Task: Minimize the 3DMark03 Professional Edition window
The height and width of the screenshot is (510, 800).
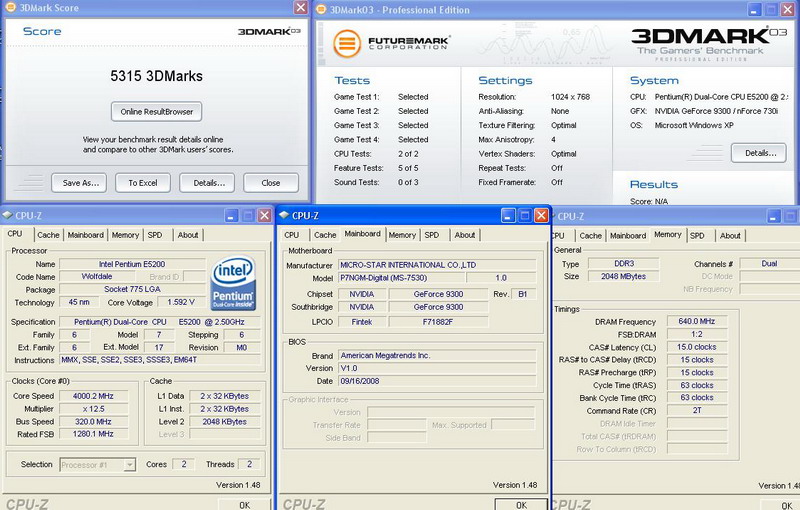Action: (x=755, y=9)
